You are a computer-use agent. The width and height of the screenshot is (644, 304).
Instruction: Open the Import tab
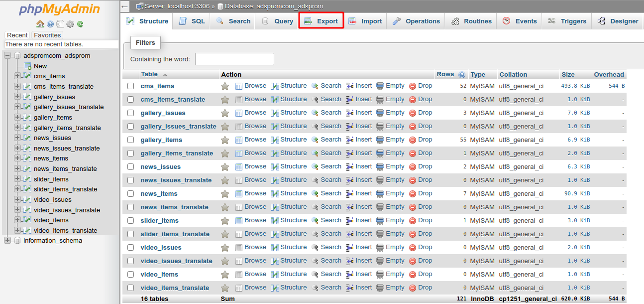365,21
